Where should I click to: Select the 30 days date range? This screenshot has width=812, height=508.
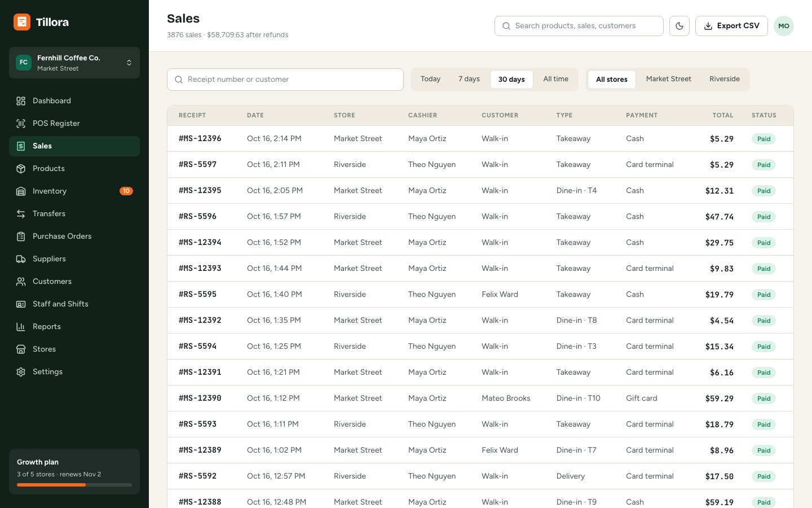point(511,80)
